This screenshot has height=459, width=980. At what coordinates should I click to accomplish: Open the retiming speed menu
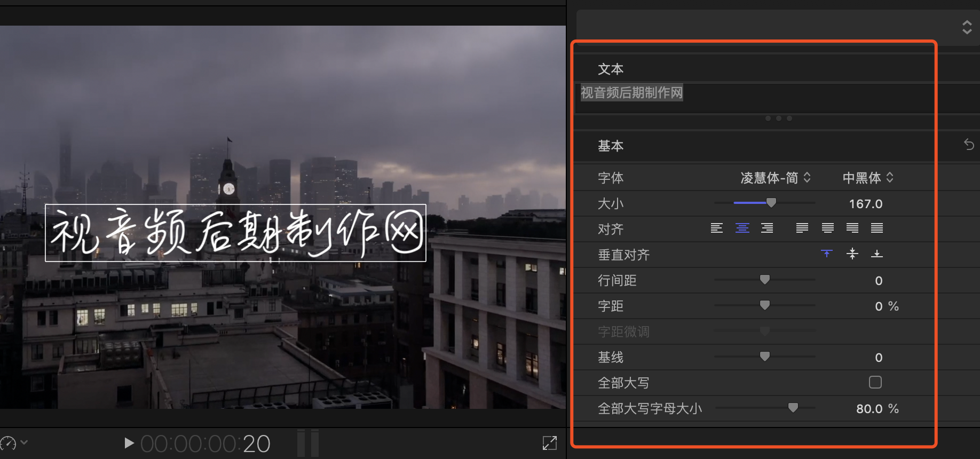[14, 443]
